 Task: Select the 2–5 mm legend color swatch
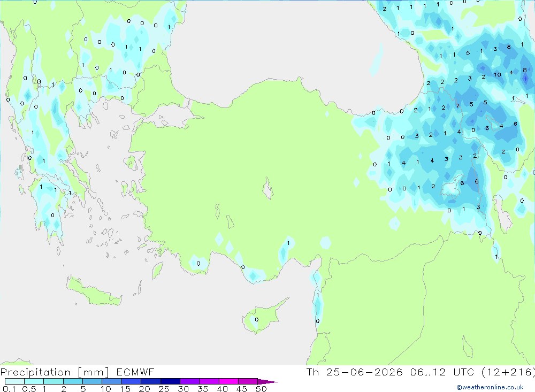point(73,381)
